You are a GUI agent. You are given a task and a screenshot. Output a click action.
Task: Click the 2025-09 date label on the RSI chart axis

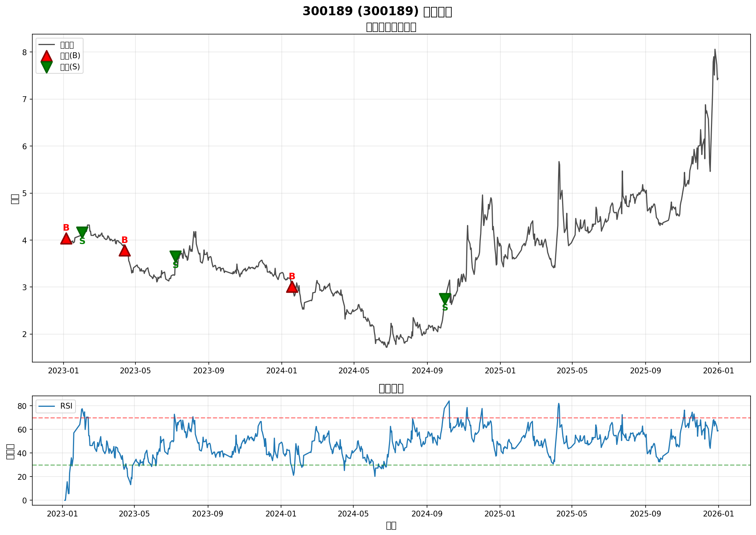pyautogui.click(x=645, y=514)
